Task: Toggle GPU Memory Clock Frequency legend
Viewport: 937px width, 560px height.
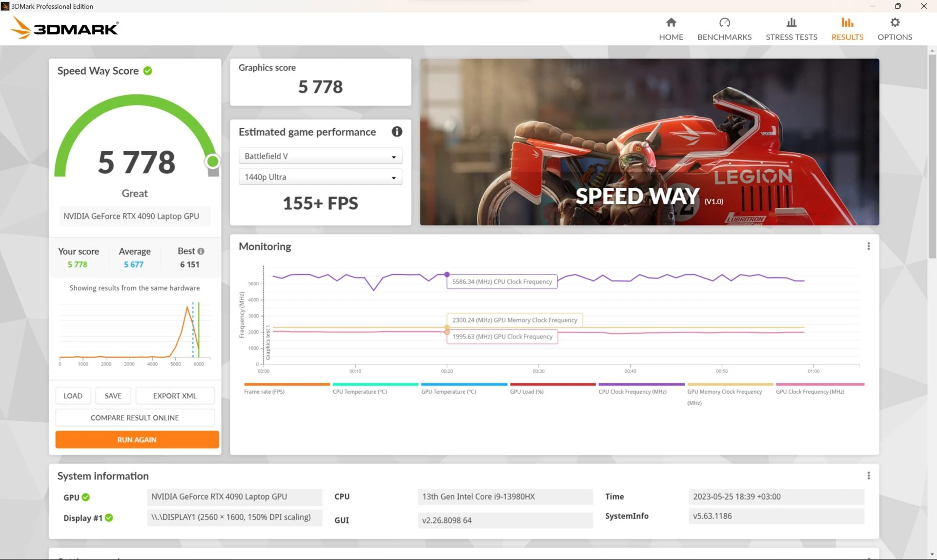Action: click(x=730, y=394)
